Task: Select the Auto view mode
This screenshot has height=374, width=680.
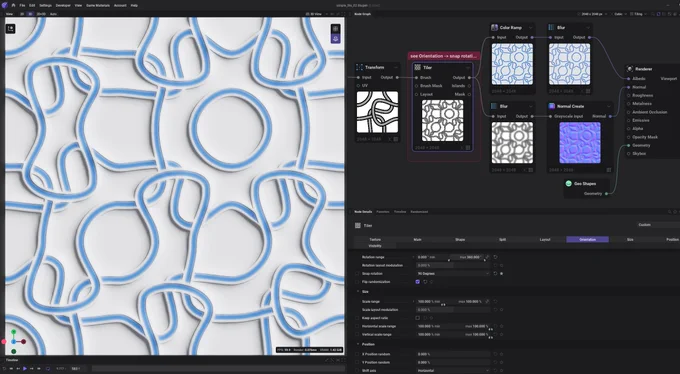Action: coord(53,14)
